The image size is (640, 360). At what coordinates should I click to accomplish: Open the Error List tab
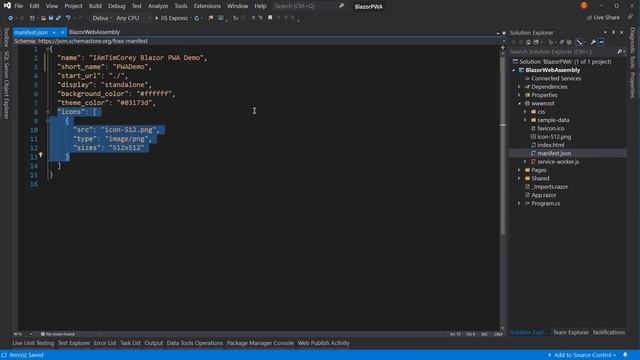click(x=105, y=343)
